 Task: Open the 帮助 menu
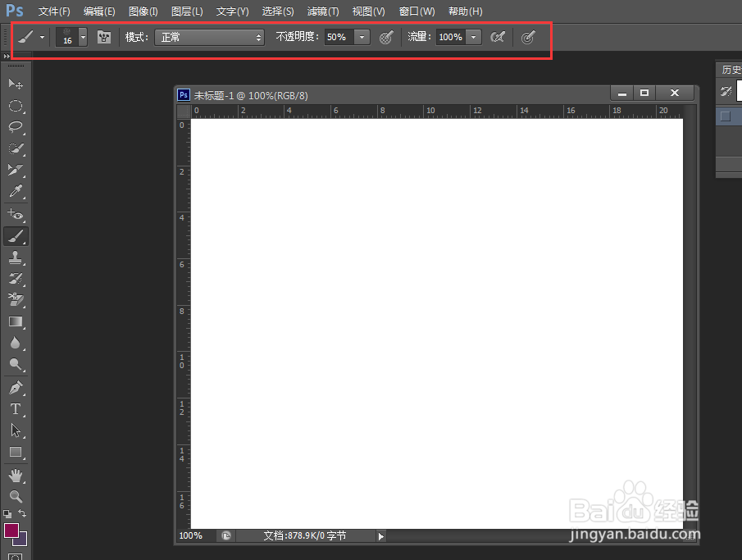[465, 11]
